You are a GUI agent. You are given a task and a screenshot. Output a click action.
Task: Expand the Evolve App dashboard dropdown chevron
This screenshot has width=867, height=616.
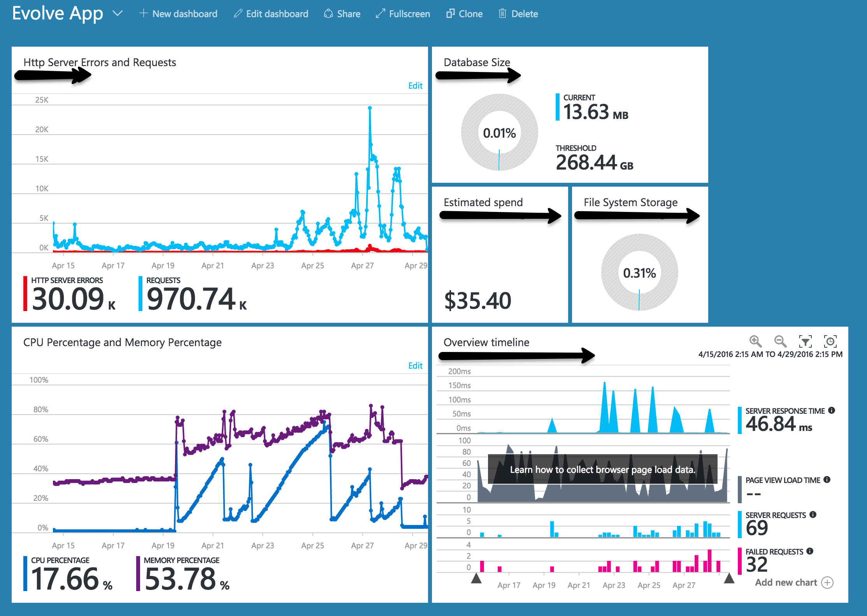117,14
